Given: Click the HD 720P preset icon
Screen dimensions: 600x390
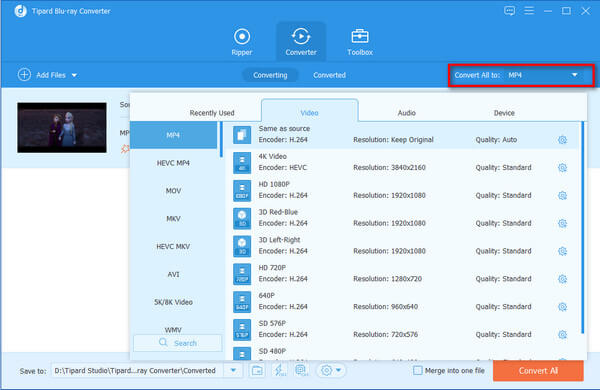Looking at the screenshot, I should point(242,274).
